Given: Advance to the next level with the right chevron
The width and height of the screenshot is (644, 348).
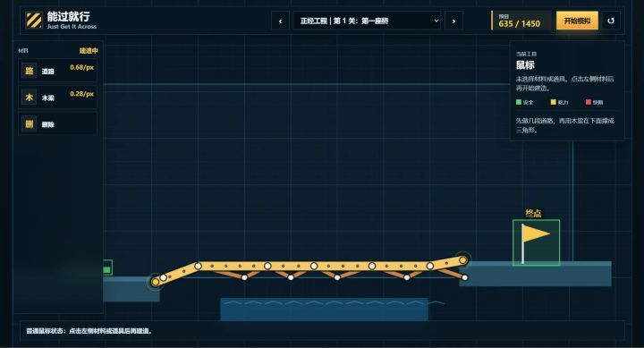Looking at the screenshot, I should pyautogui.click(x=453, y=21).
